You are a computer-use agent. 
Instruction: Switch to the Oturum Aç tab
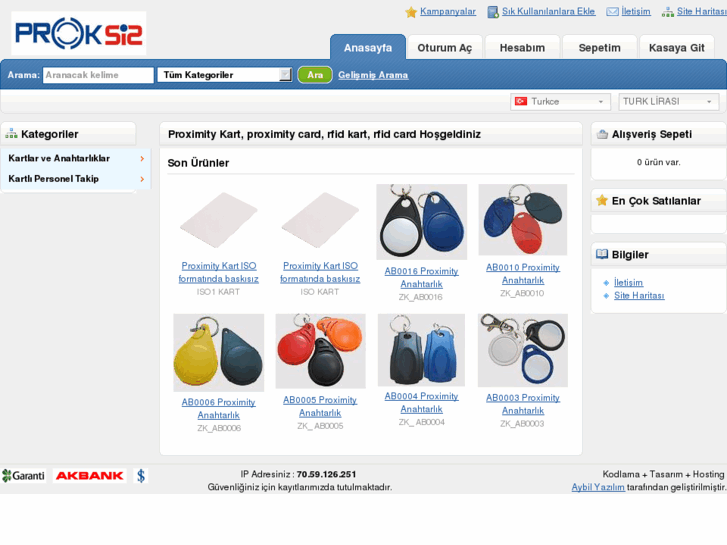coord(445,48)
